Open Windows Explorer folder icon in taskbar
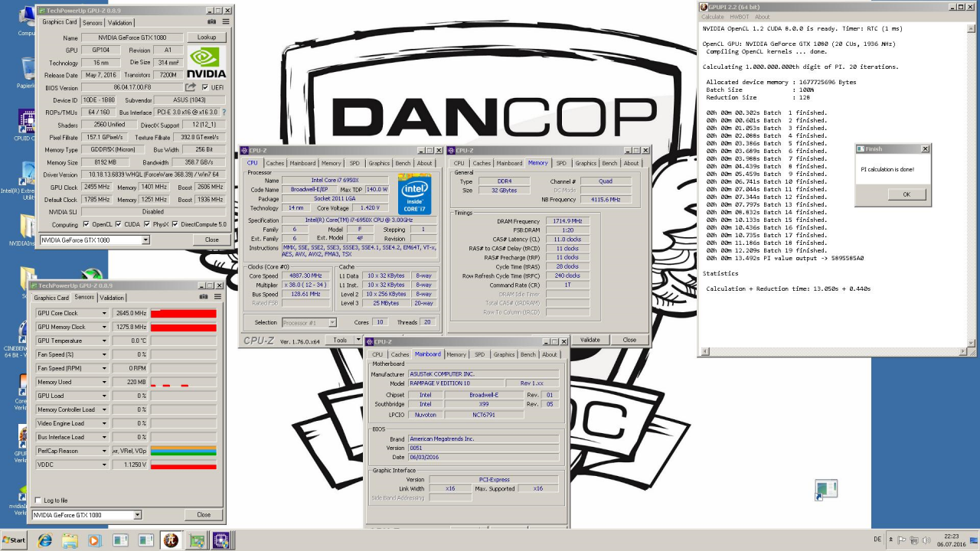This screenshot has height=551, width=980. pyautogui.click(x=69, y=540)
